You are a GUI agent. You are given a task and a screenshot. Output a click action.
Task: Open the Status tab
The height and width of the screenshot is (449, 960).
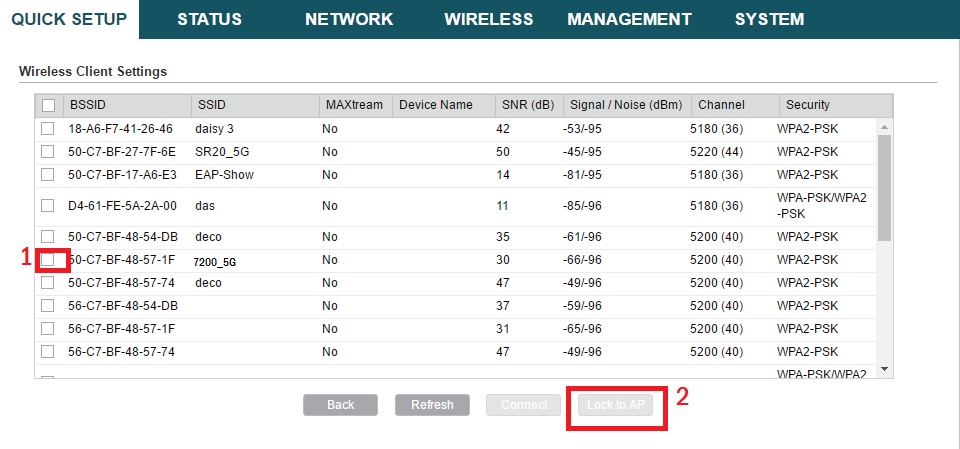[209, 19]
